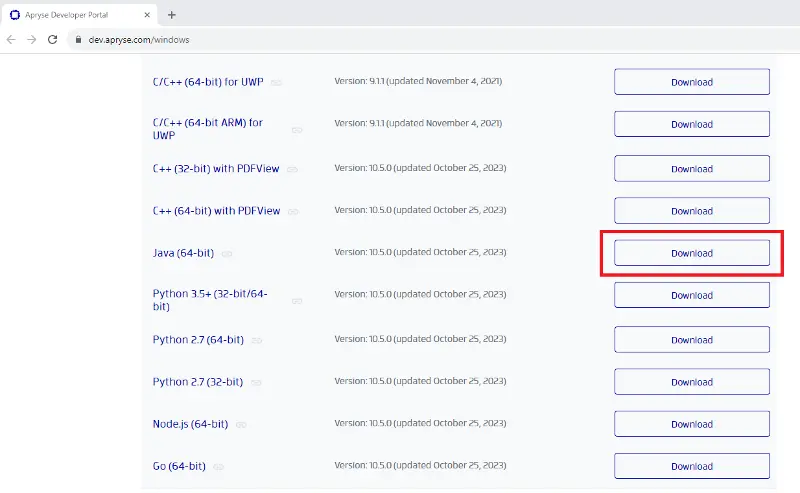Download Python 2.7 (32-bit) package
Viewport: 800px width, 493px height.
[x=692, y=382]
